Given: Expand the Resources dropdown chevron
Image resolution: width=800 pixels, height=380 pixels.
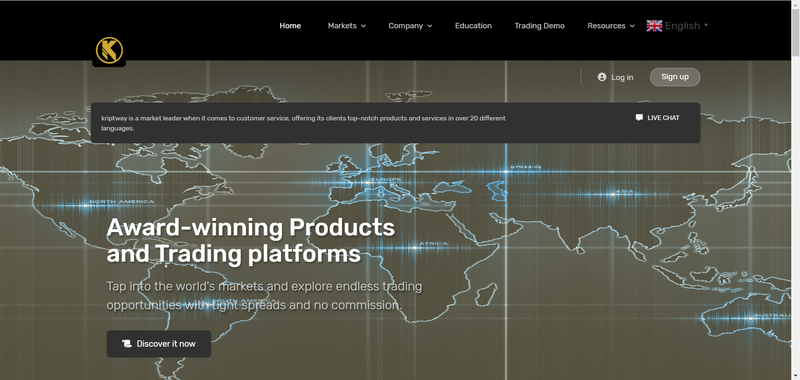Looking at the screenshot, I should (x=632, y=26).
